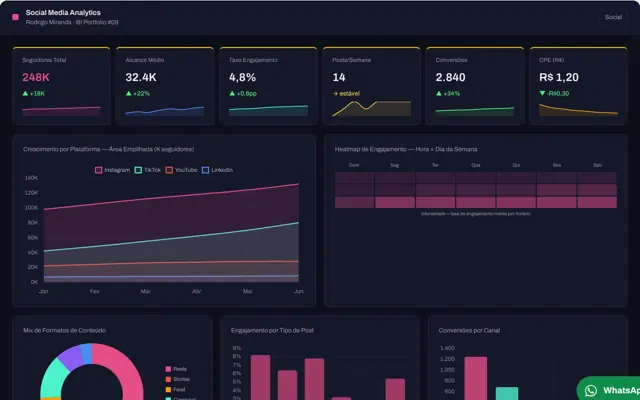Click the 32.4K average reach value

tap(141, 77)
